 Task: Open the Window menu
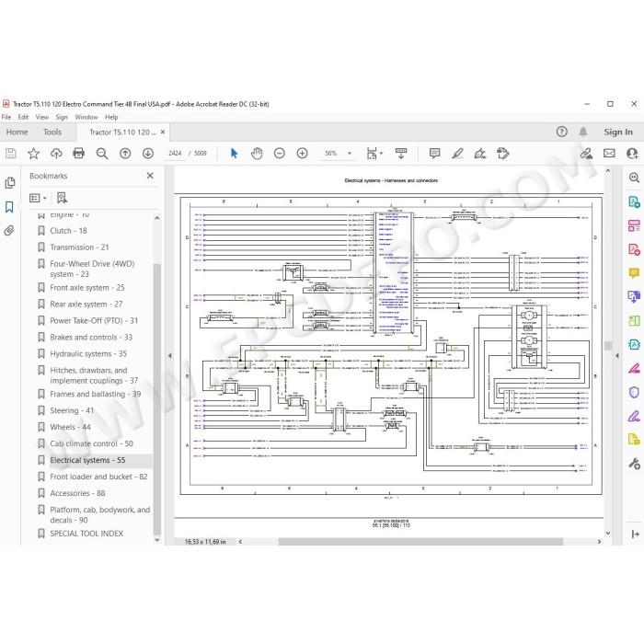pyautogui.click(x=86, y=117)
